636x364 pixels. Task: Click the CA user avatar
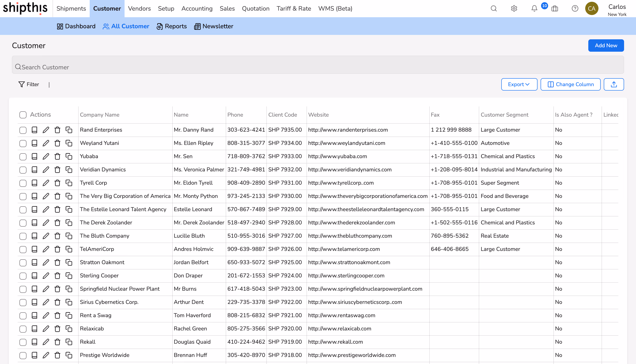coord(592,8)
